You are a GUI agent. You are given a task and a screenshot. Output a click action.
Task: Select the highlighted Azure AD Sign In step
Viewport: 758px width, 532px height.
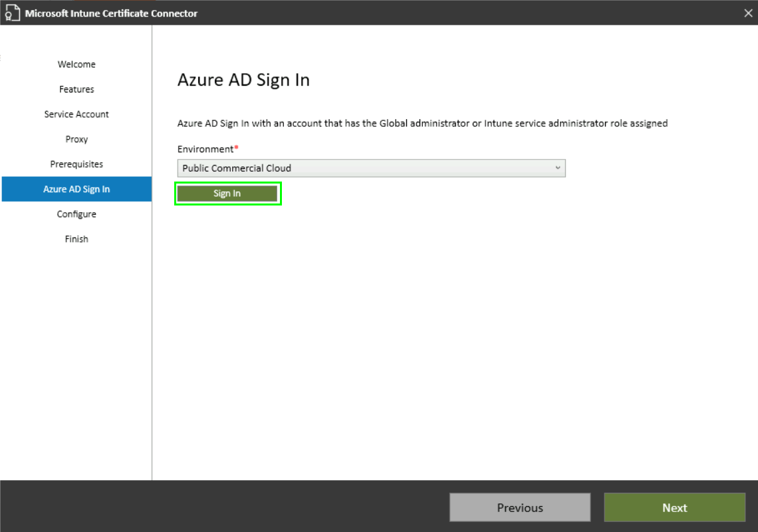click(x=76, y=189)
